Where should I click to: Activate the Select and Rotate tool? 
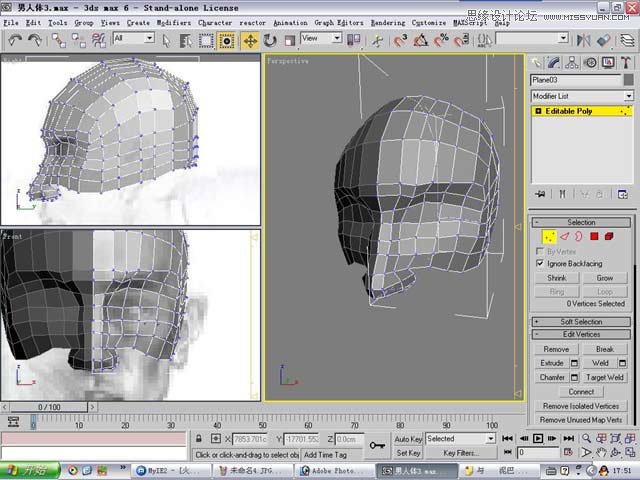coord(270,41)
